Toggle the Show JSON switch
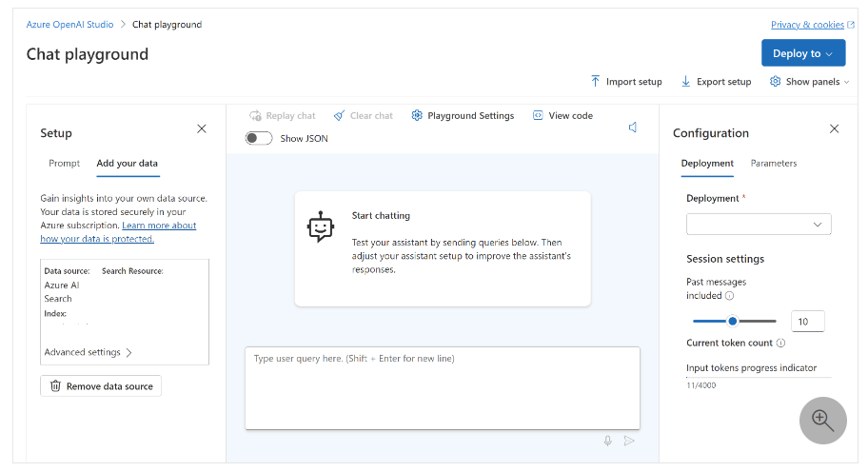Image resolution: width=868 pixels, height=472 pixels. click(x=259, y=138)
